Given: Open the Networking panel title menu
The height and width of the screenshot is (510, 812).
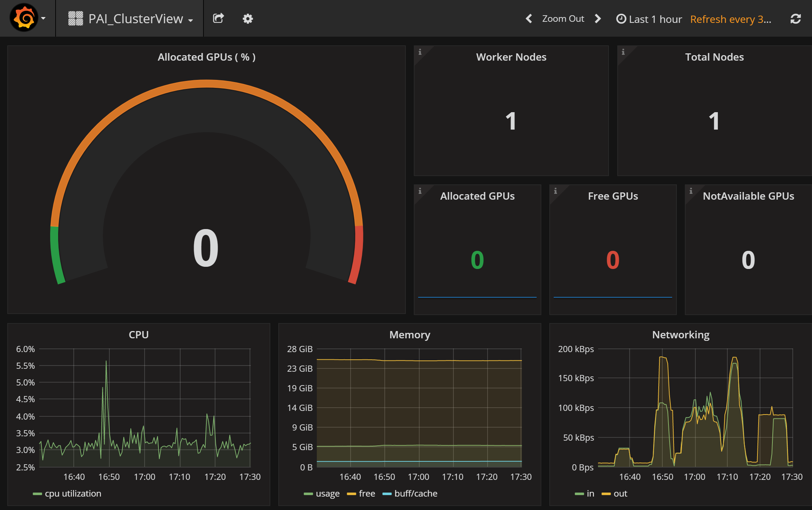Looking at the screenshot, I should pos(681,335).
